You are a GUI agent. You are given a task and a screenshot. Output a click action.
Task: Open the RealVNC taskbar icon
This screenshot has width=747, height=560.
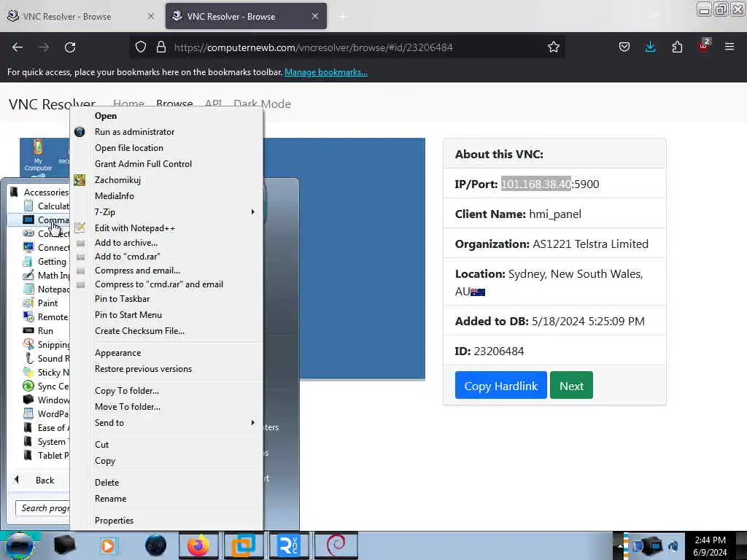[288, 545]
